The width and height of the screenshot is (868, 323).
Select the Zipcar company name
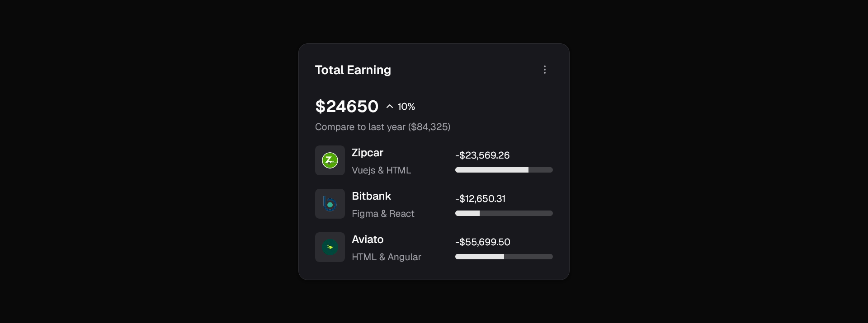(x=368, y=153)
